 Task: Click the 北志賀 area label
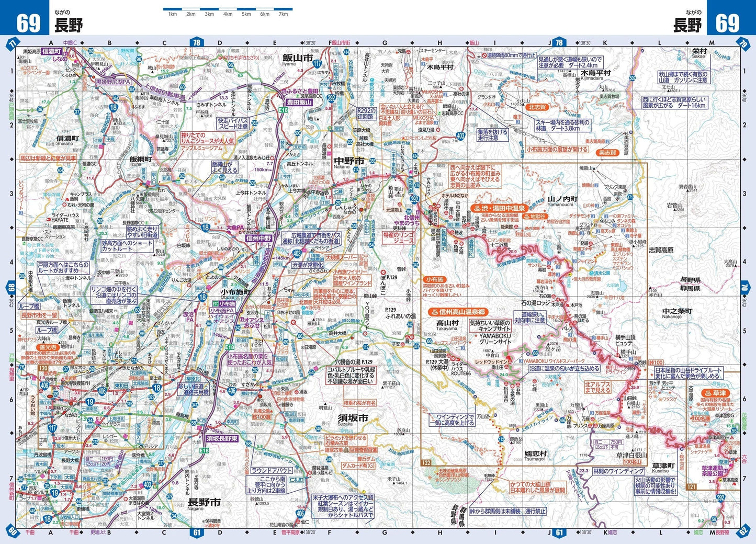click(x=536, y=107)
